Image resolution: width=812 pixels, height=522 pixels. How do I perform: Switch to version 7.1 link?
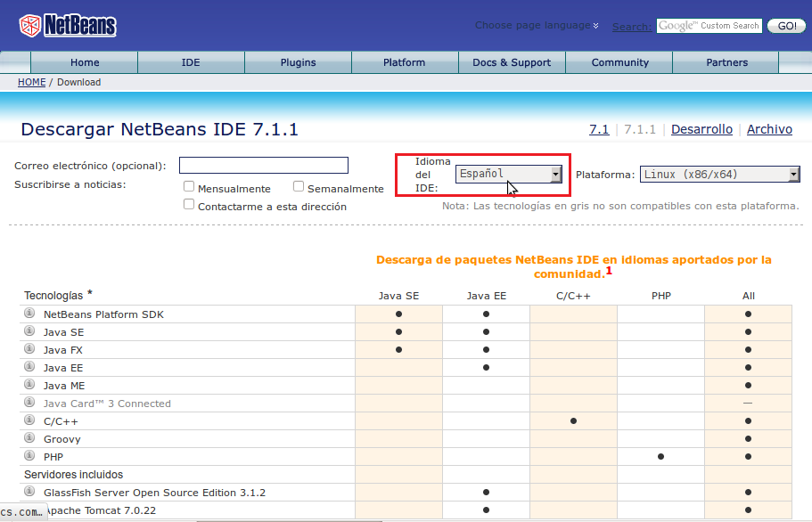click(599, 129)
